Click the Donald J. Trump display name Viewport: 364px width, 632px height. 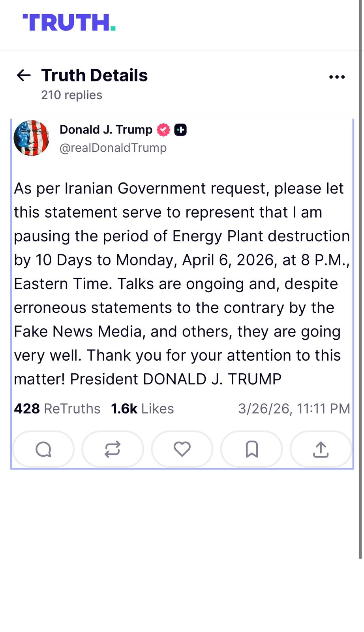tap(106, 130)
